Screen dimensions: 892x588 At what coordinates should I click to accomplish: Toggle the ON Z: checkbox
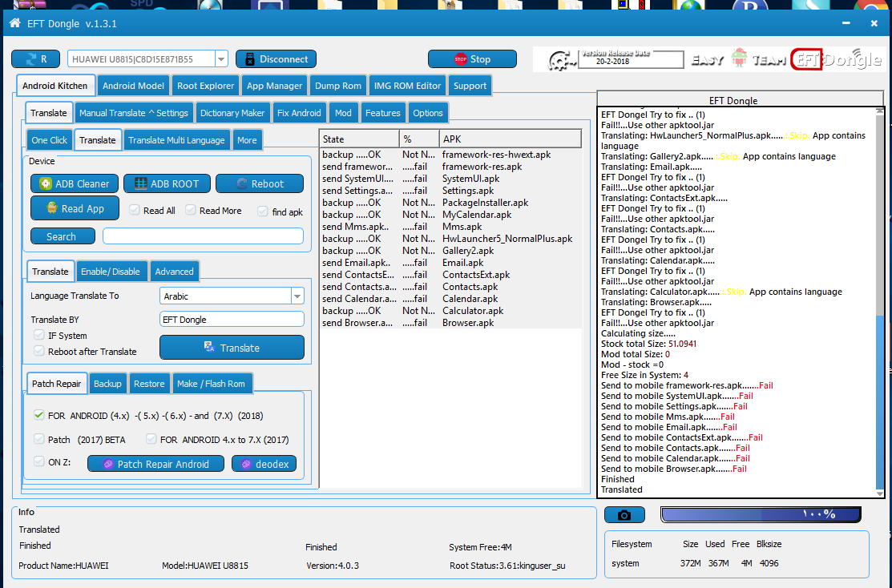coord(39,461)
